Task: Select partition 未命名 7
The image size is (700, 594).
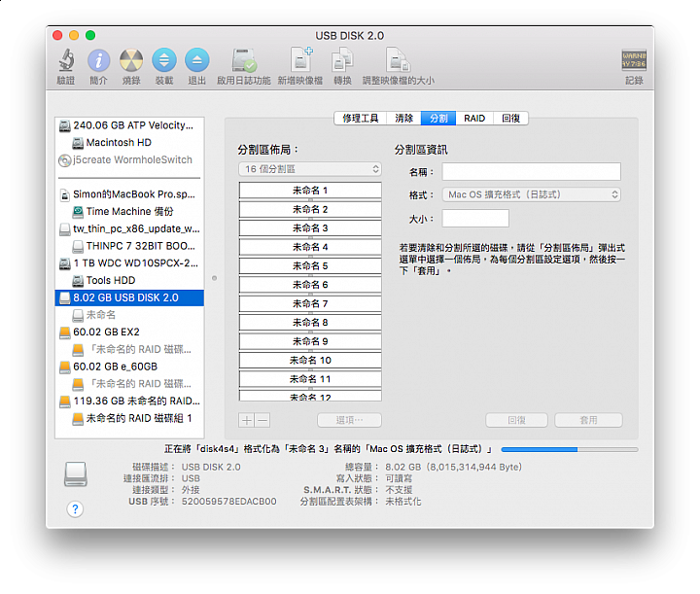Action: click(310, 304)
